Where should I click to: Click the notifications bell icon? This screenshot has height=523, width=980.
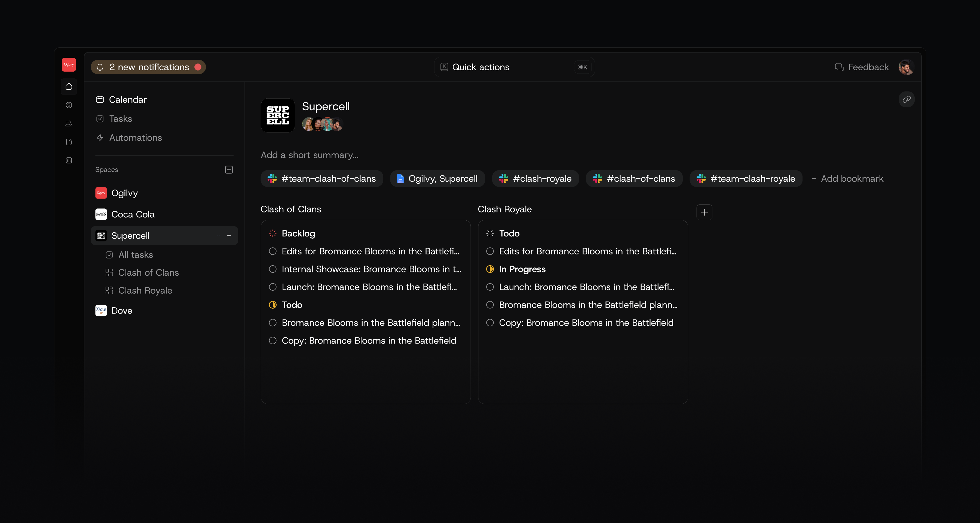click(x=100, y=67)
